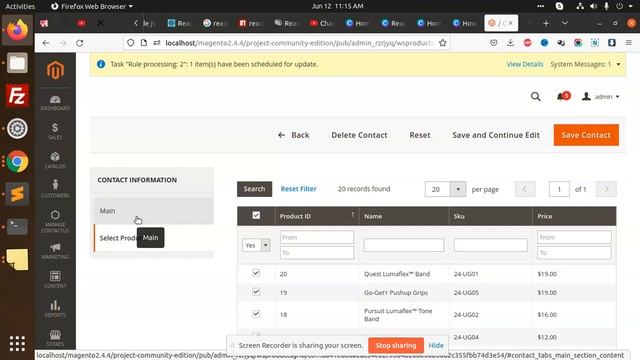Open the Reports menu in the sidebar

[55, 309]
